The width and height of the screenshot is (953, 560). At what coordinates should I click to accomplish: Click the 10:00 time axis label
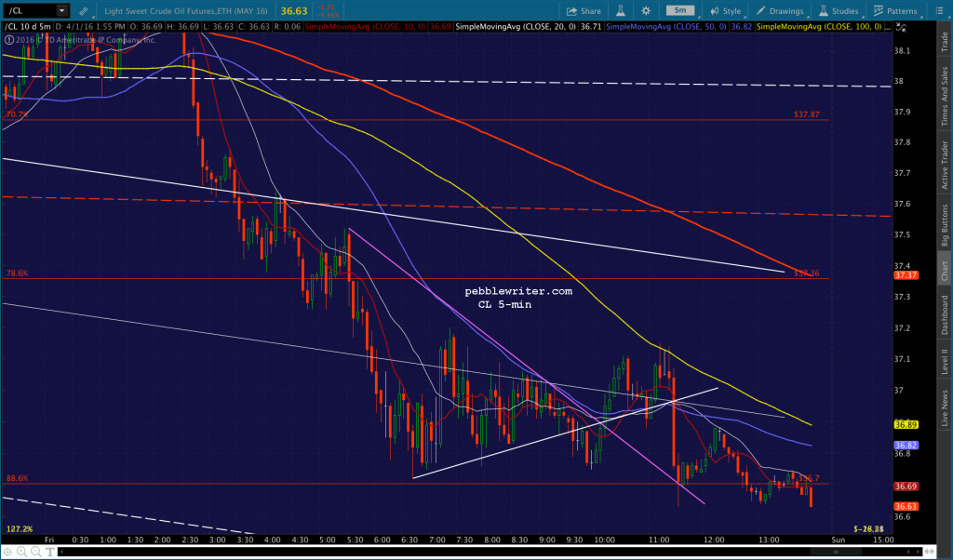pos(604,540)
